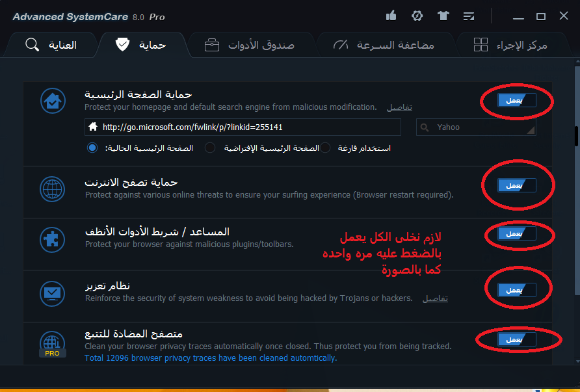The height and width of the screenshot is (392, 580).
Task: Click the grid icon for مركز الإجراء
Action: pos(481,45)
